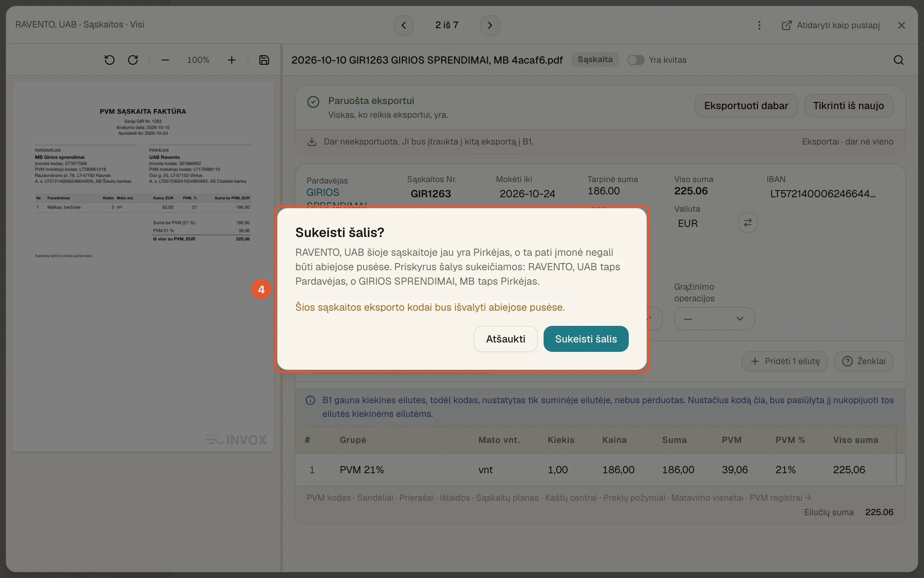Toggle the Yra kvitas switch
Image resolution: width=924 pixels, height=578 pixels.
click(636, 60)
